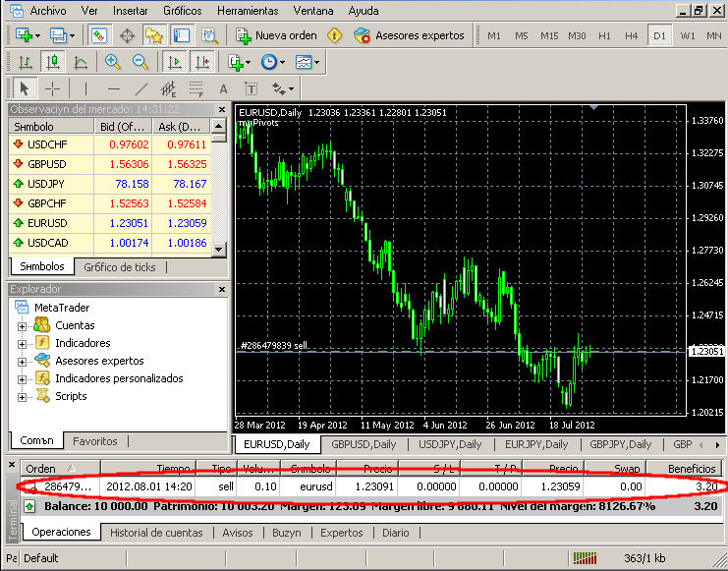Screen dimensions: 728x571
Task: Select the Fibonacci retracement tool
Action: click(196, 88)
